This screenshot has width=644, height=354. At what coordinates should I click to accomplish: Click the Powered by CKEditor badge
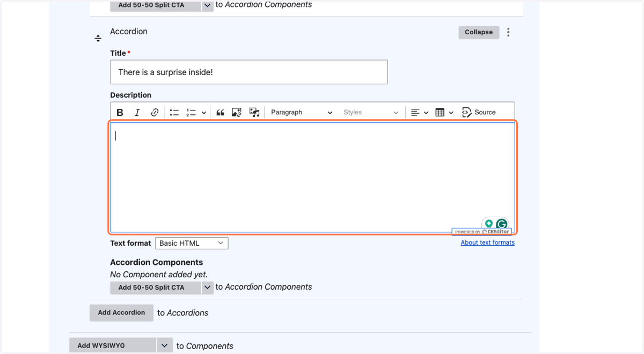481,232
